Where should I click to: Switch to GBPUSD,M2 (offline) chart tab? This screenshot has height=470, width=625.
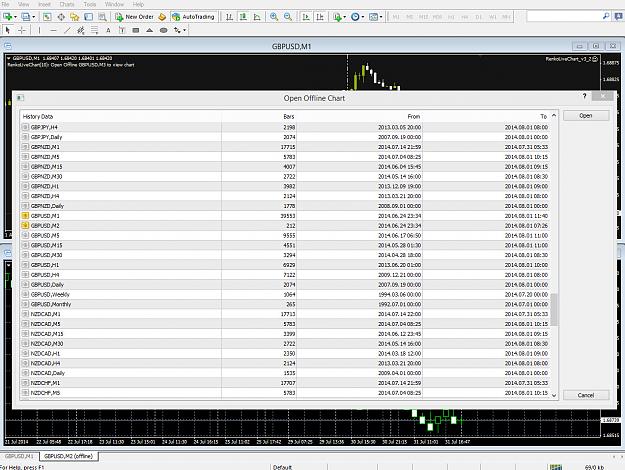click(69, 456)
